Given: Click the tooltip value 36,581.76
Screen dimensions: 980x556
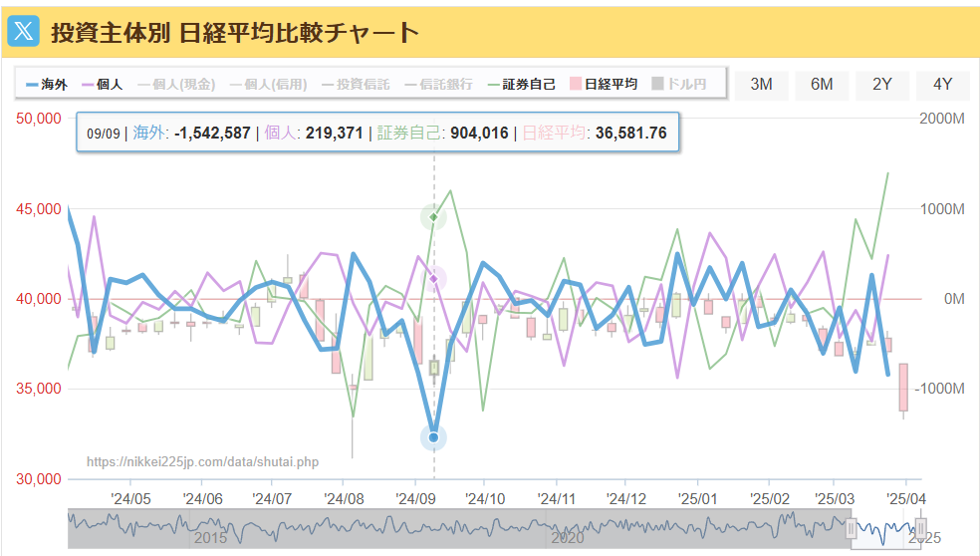Looking at the screenshot, I should tap(630, 134).
